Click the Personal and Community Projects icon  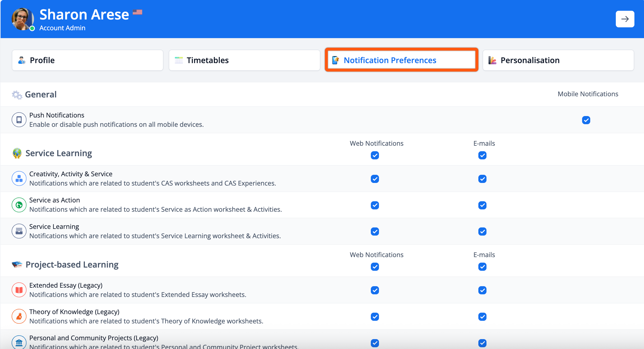coord(19,342)
